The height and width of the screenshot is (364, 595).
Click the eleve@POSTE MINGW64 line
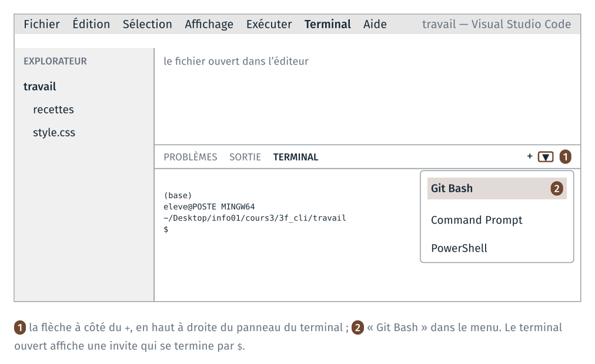(209, 207)
